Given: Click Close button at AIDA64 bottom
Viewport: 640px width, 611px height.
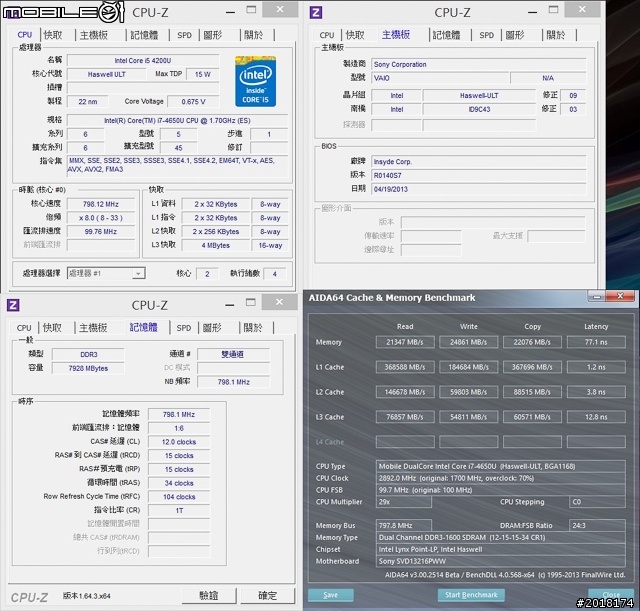Looking at the screenshot, I should [611, 595].
